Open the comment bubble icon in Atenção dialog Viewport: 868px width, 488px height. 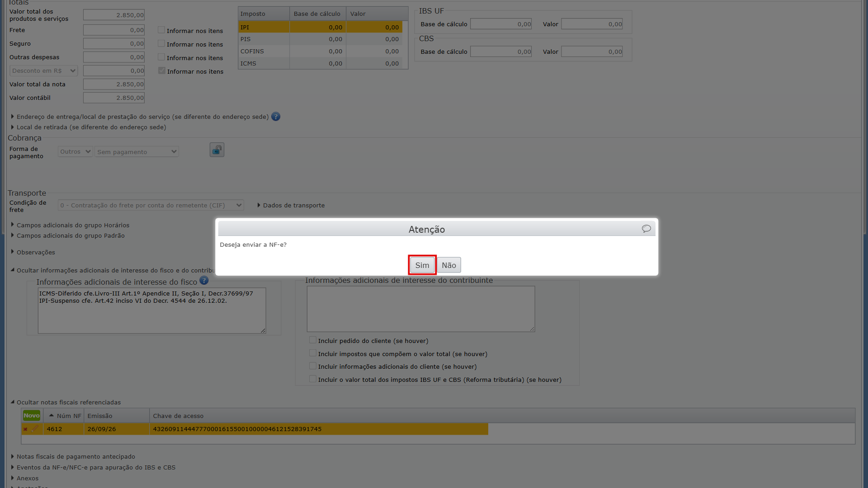pyautogui.click(x=646, y=229)
